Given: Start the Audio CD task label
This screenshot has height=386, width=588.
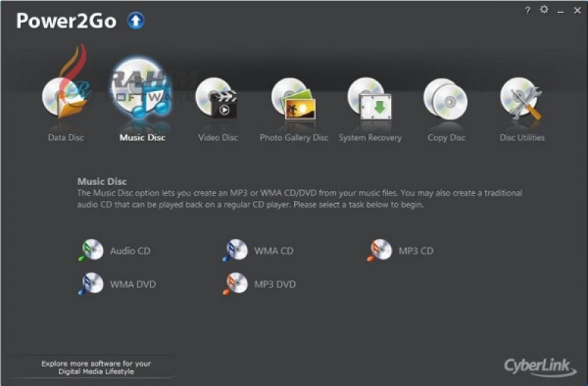Looking at the screenshot, I should pyautogui.click(x=130, y=251).
